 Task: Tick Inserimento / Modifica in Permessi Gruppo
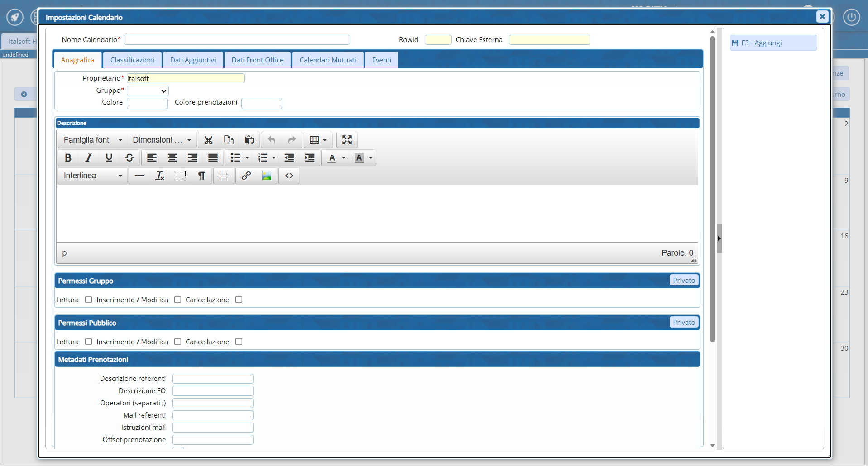click(178, 300)
